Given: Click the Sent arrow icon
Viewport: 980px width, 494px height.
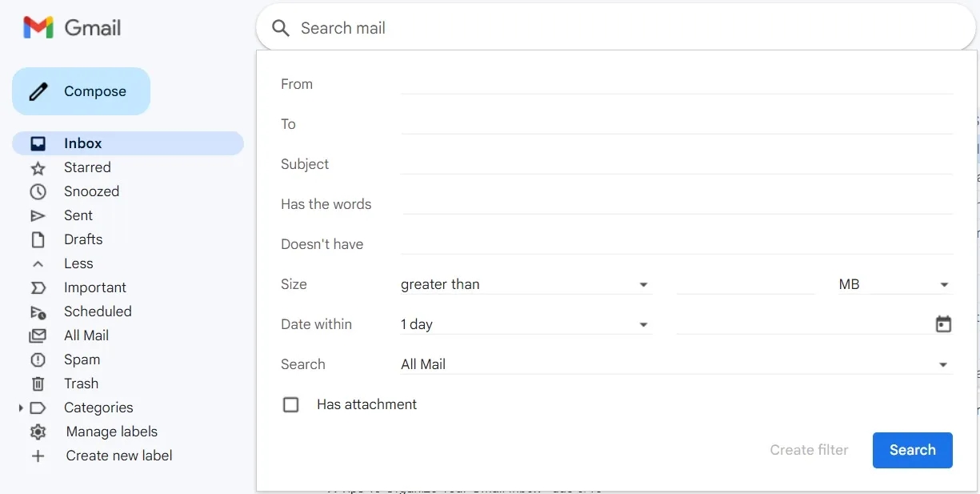Looking at the screenshot, I should (x=38, y=215).
